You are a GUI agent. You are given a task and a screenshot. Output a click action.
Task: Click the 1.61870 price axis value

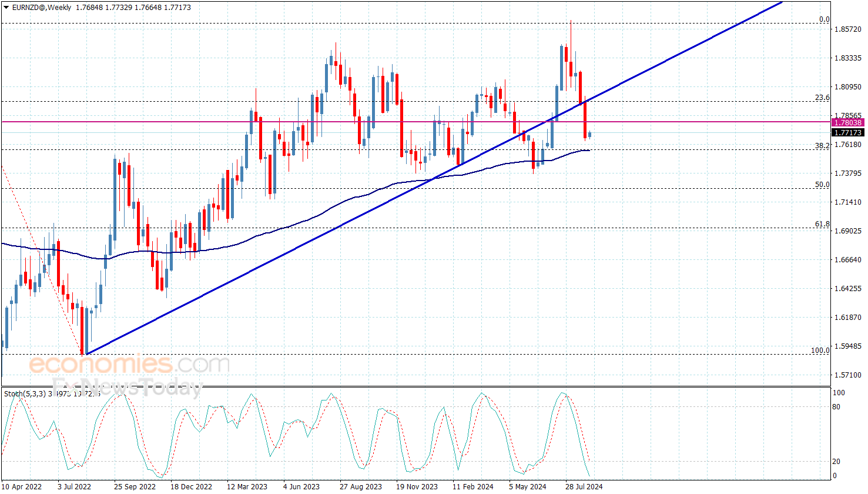[x=848, y=318]
